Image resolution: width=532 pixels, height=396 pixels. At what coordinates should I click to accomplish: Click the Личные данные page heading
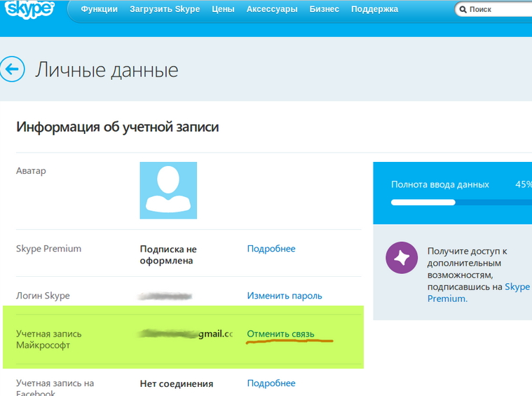tap(107, 70)
